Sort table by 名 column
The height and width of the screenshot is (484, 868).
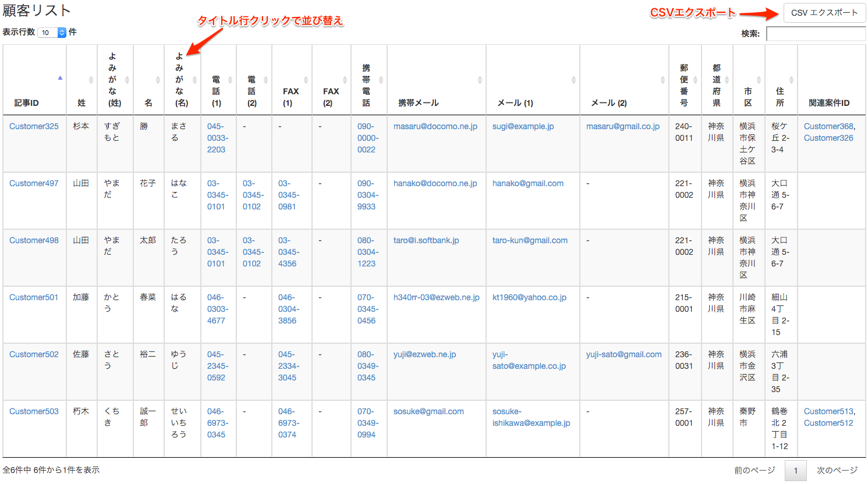158,80
